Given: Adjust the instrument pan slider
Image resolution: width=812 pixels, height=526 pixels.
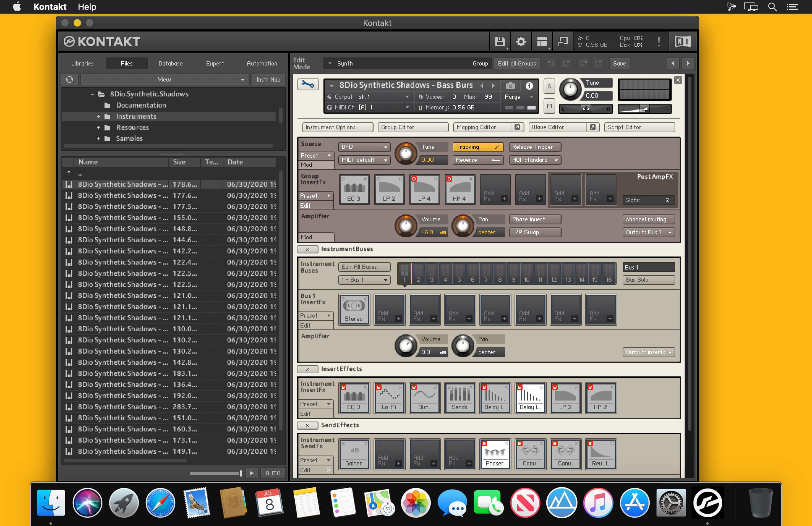Looking at the screenshot, I should click(x=586, y=109).
